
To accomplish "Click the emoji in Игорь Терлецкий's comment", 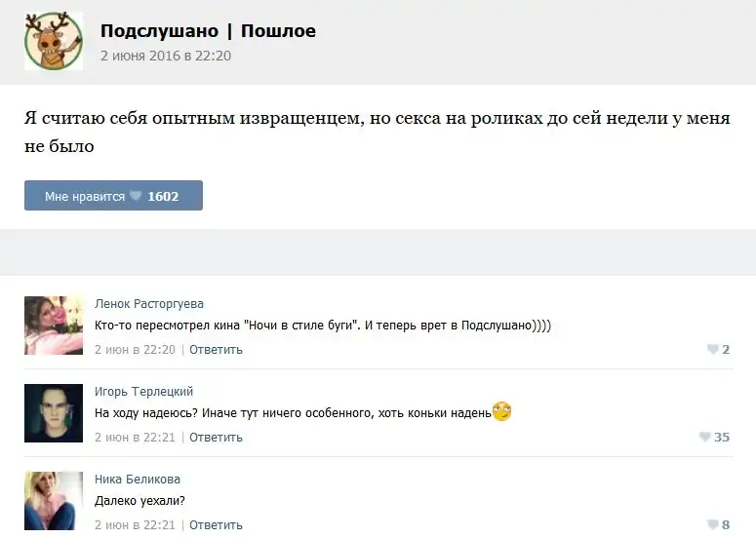I will pyautogui.click(x=502, y=412).
